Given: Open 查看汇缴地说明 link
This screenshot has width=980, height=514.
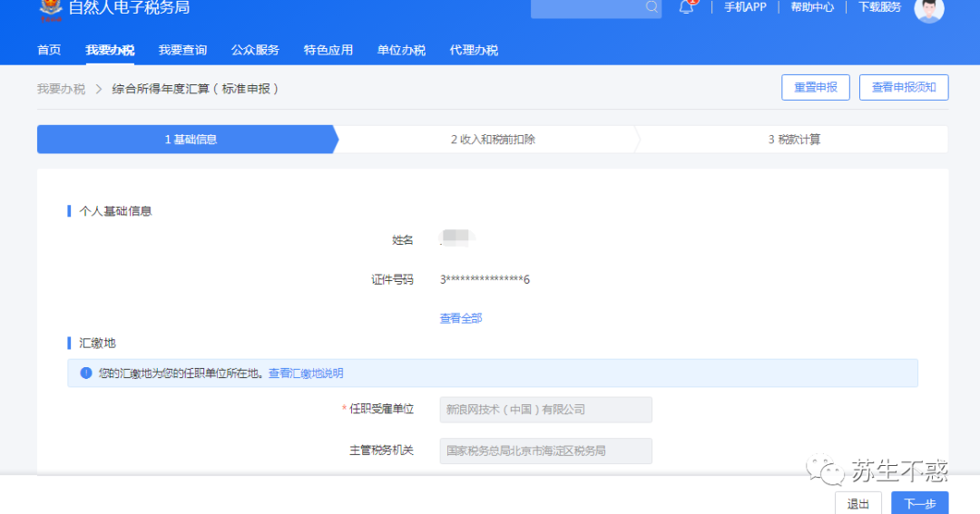Looking at the screenshot, I should click(x=306, y=373).
